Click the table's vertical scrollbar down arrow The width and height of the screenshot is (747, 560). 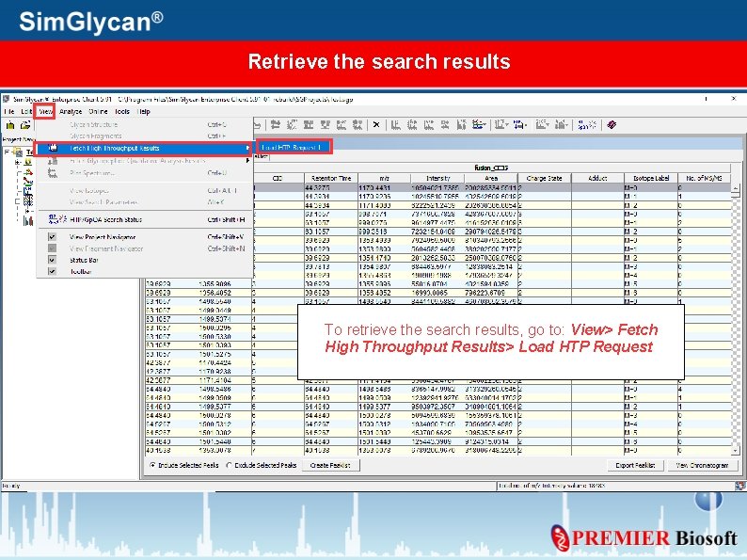pyautogui.click(x=736, y=450)
